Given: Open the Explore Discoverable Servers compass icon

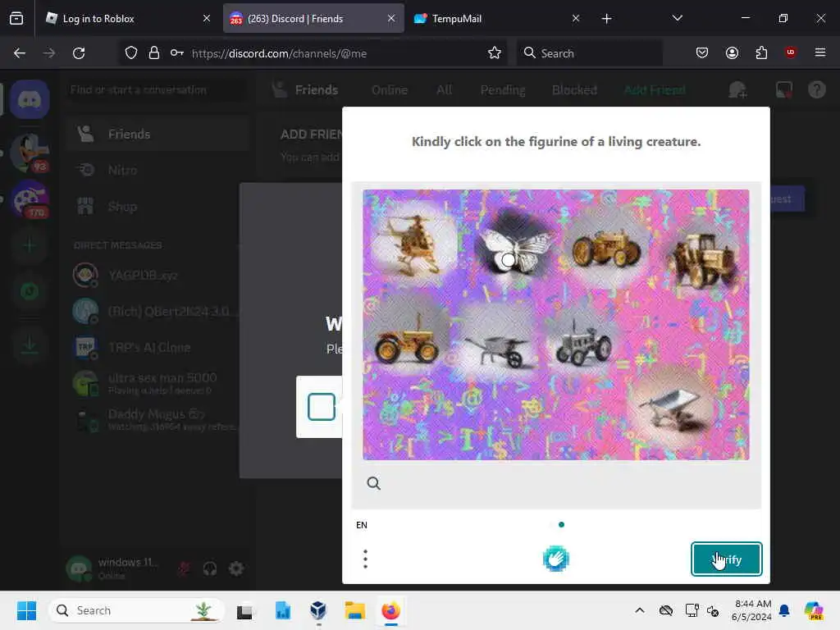Looking at the screenshot, I should coord(30,291).
